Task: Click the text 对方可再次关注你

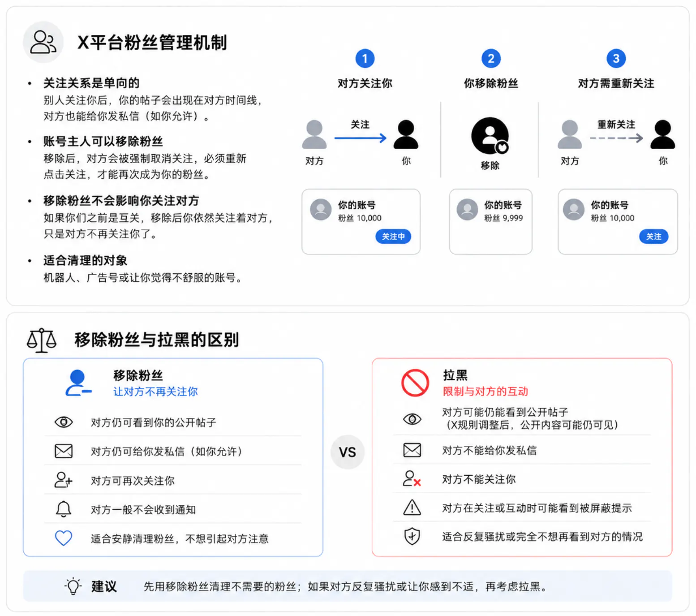Action: click(133, 481)
